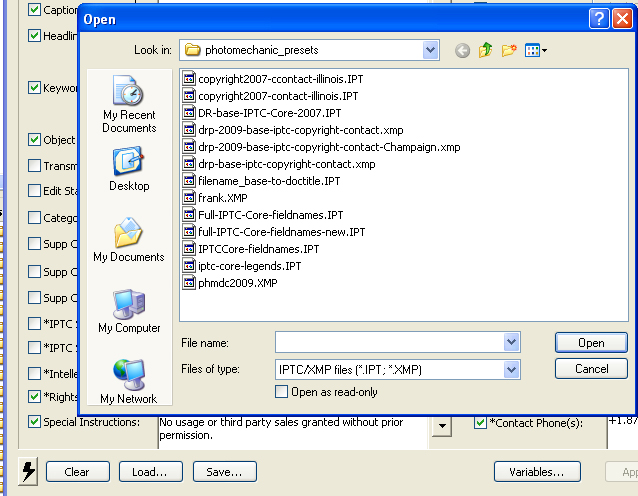The image size is (638, 496).
Task: Create a new folder
Action: (510, 50)
